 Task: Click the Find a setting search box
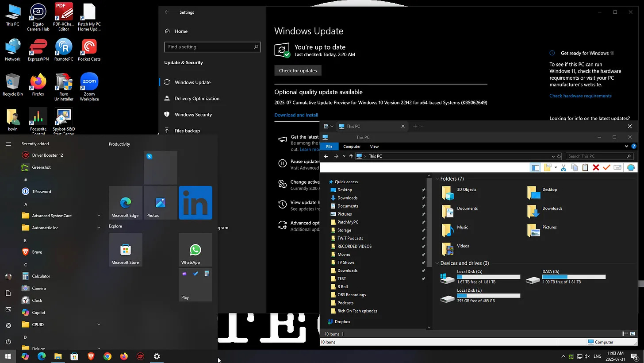(212, 47)
